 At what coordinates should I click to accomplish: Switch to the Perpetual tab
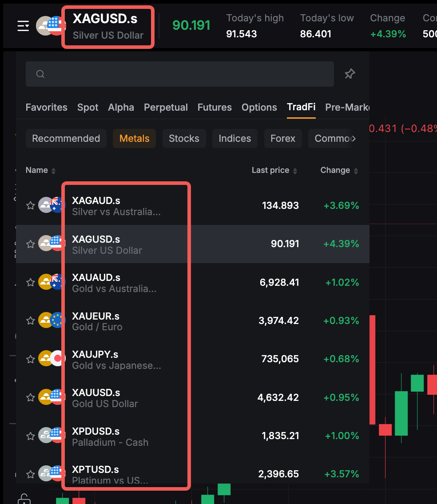166,108
